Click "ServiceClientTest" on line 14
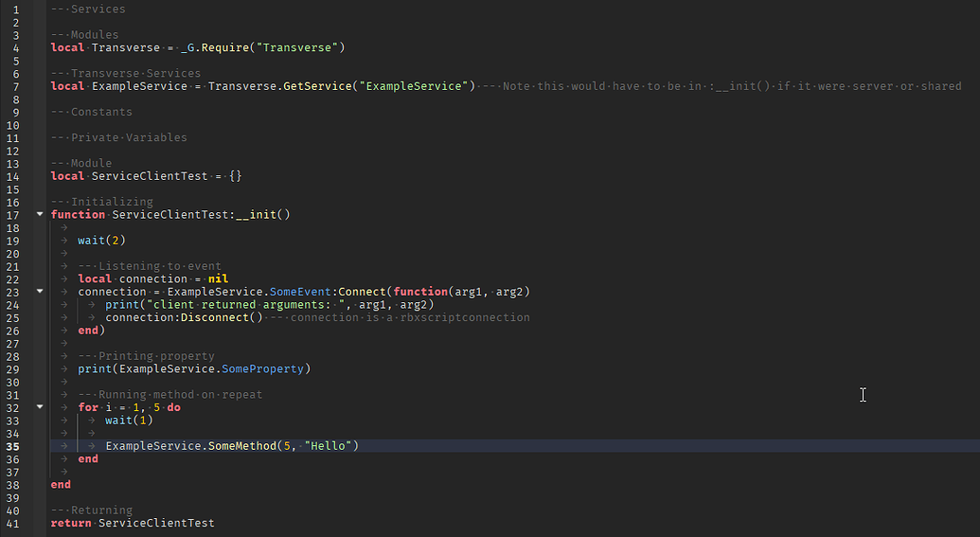The height and width of the screenshot is (537, 980). [150, 176]
